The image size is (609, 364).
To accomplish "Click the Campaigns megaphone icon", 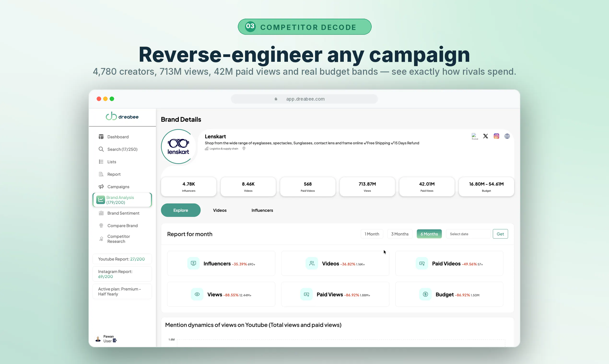I will (x=101, y=187).
